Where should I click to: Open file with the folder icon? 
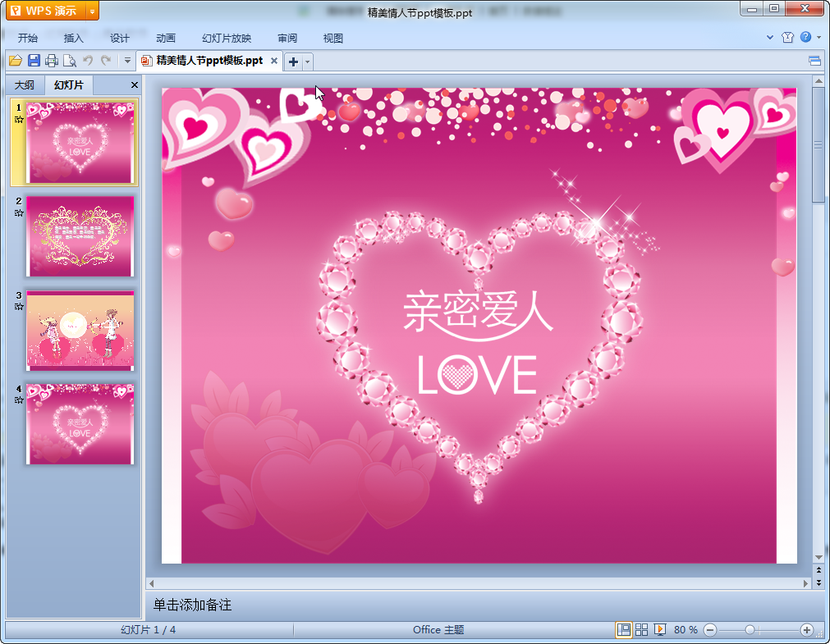pyautogui.click(x=16, y=61)
